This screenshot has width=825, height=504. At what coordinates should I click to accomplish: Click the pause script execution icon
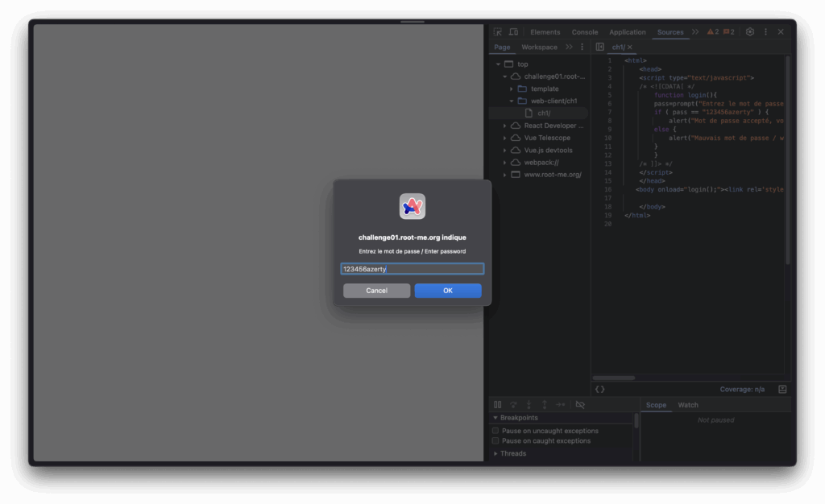[497, 405]
